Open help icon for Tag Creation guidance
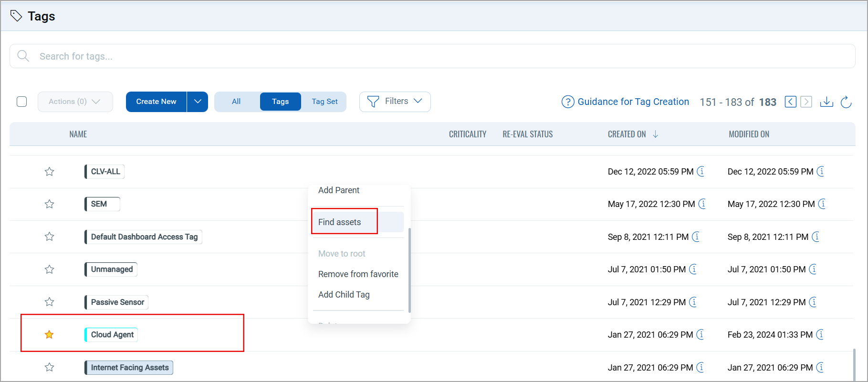Screen dimensions: 868x382 (568, 102)
